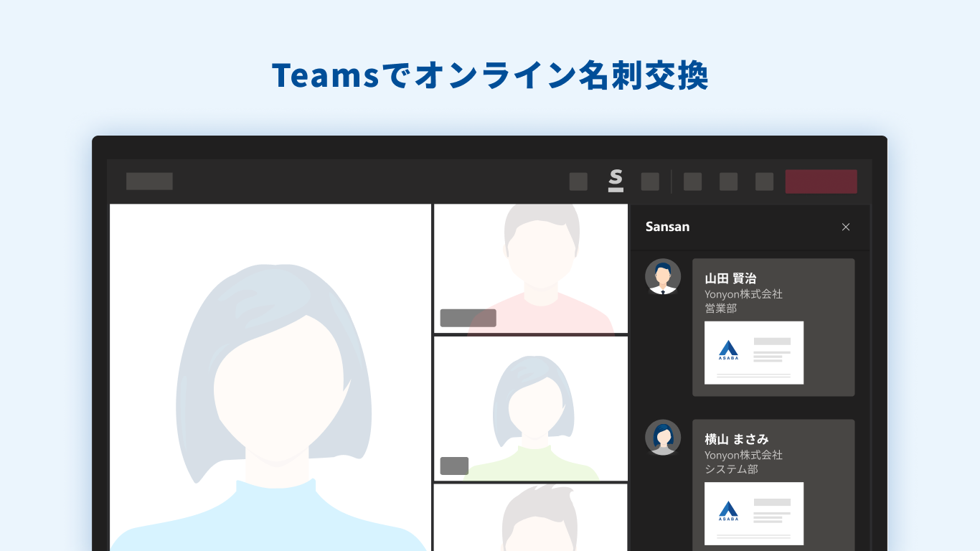Click the first toolbar placeholder after the divider
Screen dimensions: 980x551
[x=692, y=182]
